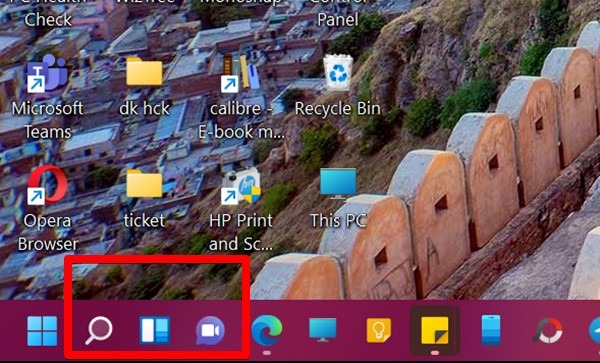Open the yellow Sticky Notes taskbar icon
600x363 pixels.
point(435,330)
